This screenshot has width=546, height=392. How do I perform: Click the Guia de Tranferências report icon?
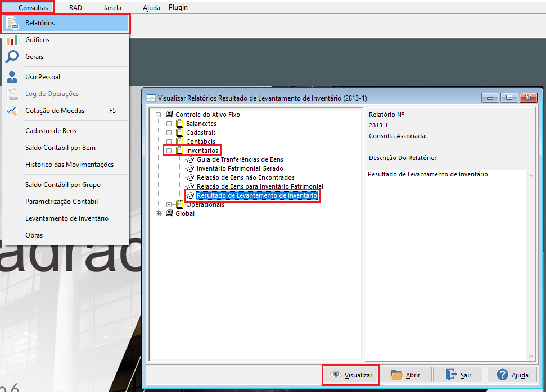pyautogui.click(x=191, y=159)
